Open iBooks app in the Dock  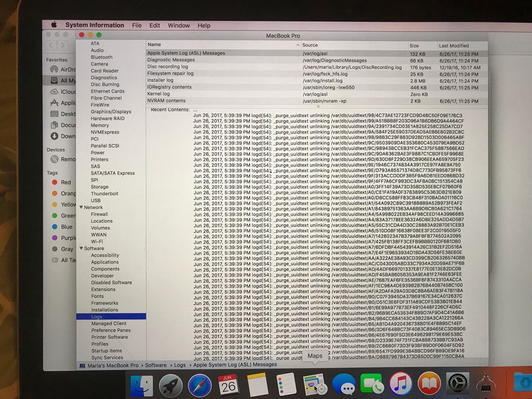click(429, 384)
